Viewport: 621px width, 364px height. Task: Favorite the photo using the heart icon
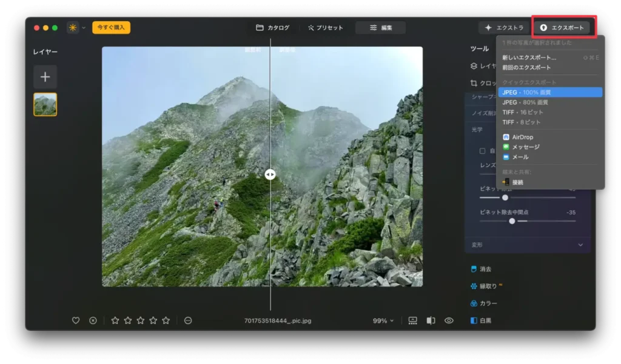75,321
